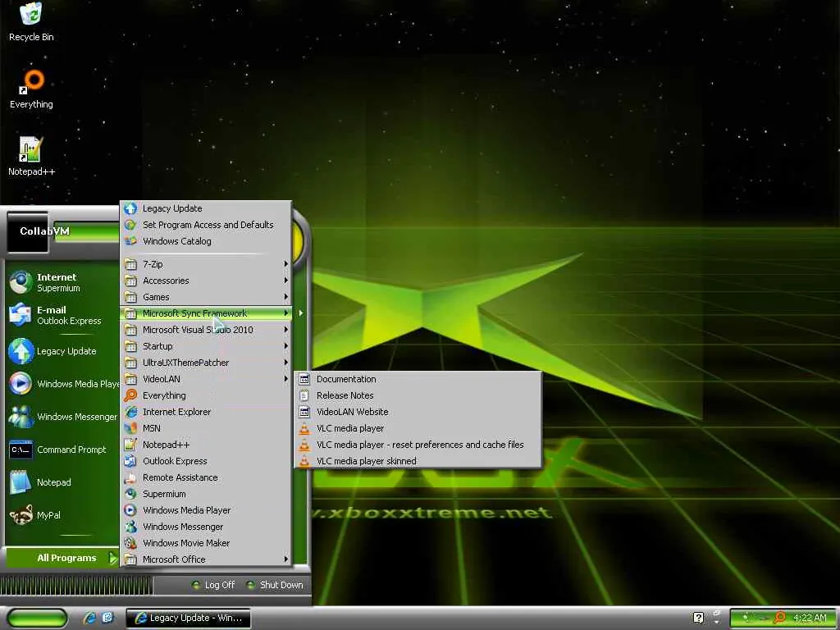Click the Internet Explorer quick launch icon in taskbar

[x=89, y=618]
